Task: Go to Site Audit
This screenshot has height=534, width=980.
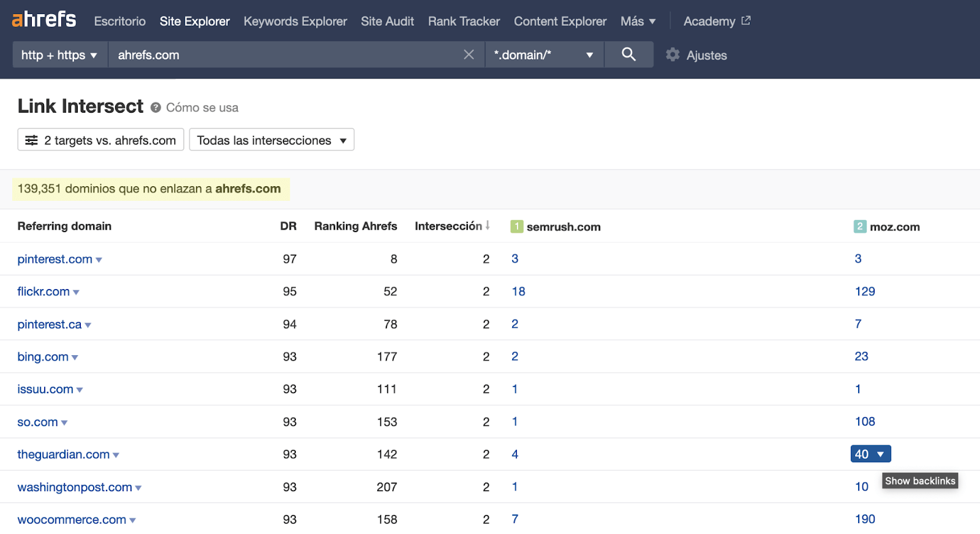Action: point(387,21)
